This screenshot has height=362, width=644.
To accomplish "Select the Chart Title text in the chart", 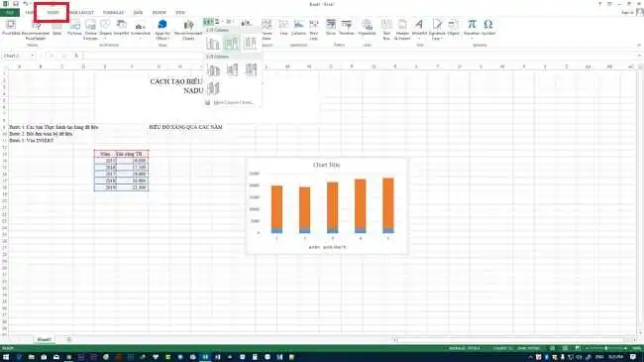I will click(x=327, y=165).
